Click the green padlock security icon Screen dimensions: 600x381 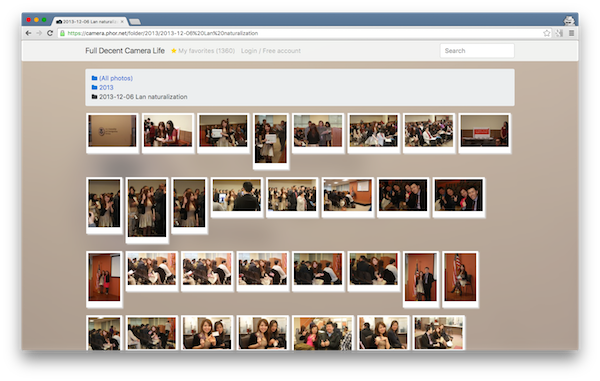62,33
